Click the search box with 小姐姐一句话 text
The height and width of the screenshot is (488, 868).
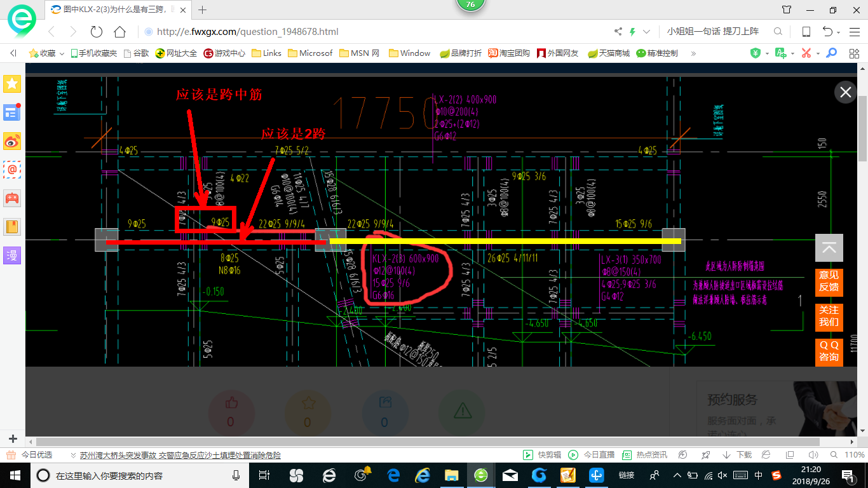pos(713,32)
